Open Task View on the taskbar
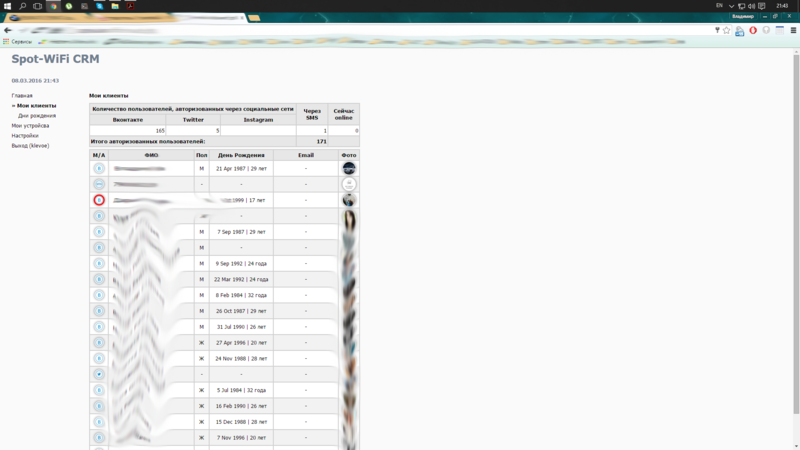This screenshot has height=450, width=800. [x=38, y=6]
